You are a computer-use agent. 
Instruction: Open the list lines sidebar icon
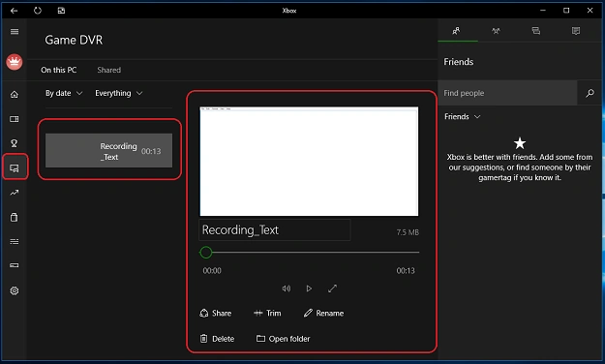[15, 242]
